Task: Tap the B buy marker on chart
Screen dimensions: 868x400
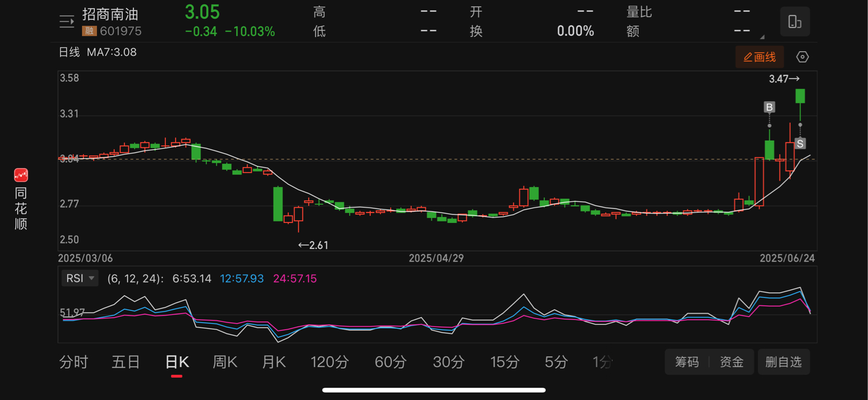Action: (x=769, y=107)
